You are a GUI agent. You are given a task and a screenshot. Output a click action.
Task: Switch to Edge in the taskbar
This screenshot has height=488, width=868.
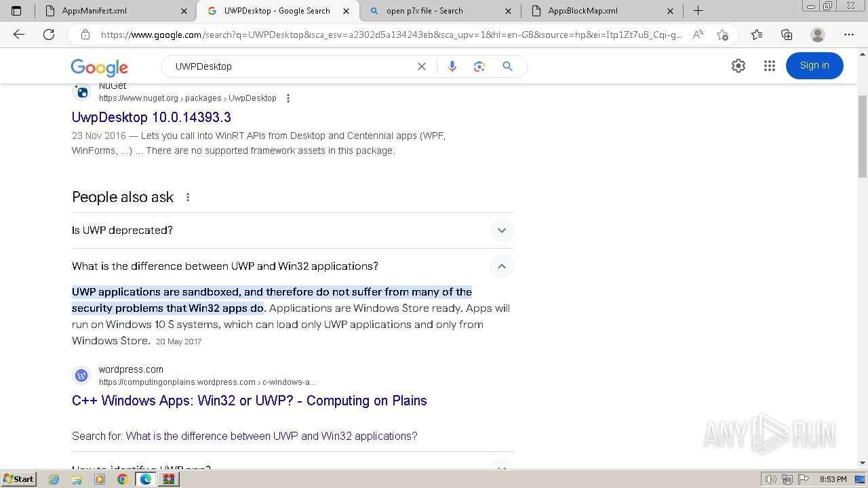145,479
